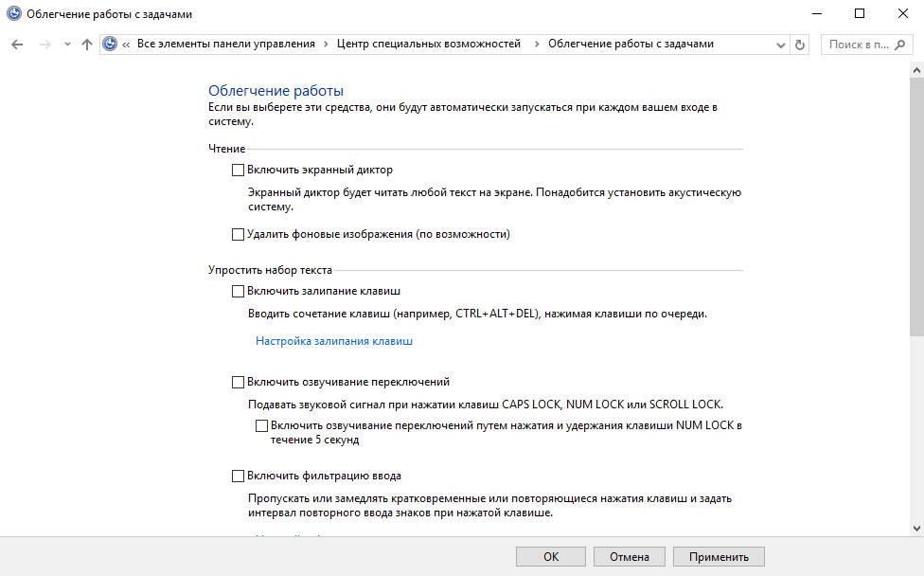Check Удалить фоновые изображения option
This screenshot has height=576, width=924.
point(238,234)
